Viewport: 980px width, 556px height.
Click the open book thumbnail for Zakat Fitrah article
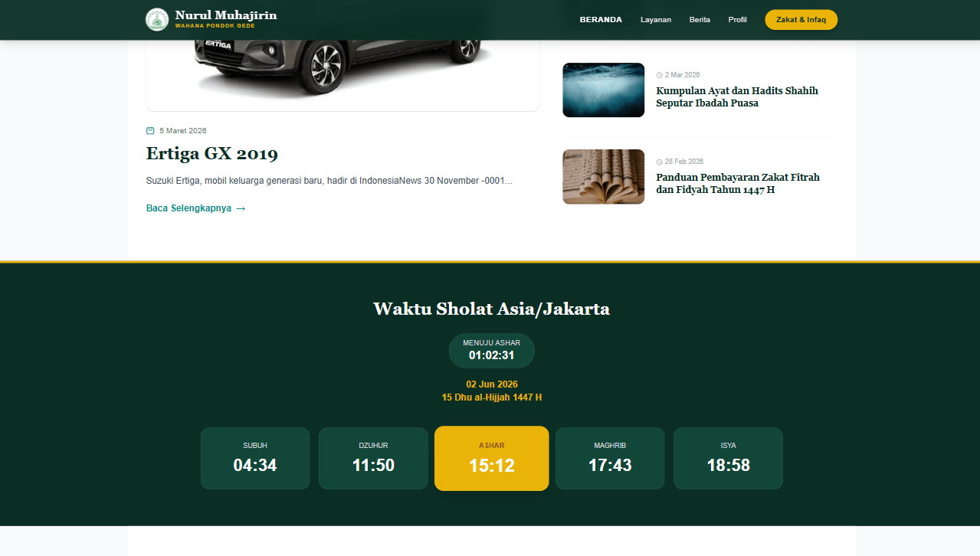tap(603, 177)
